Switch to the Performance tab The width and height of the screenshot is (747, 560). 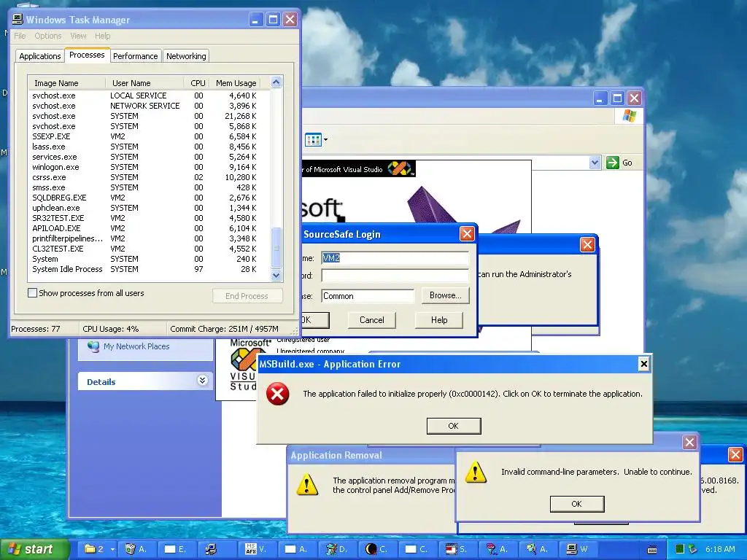click(x=135, y=56)
